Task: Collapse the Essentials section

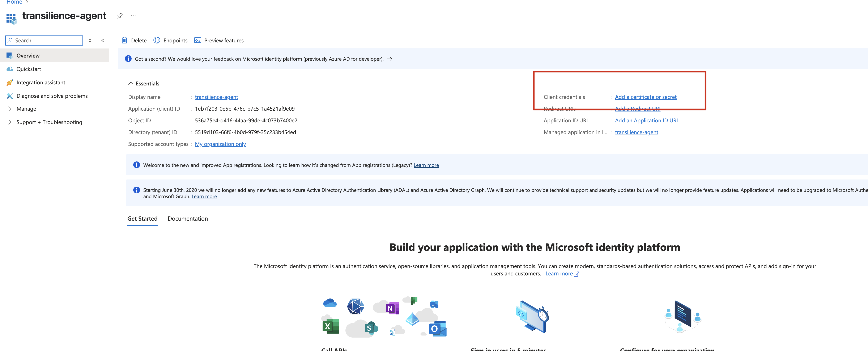Action: (x=131, y=84)
